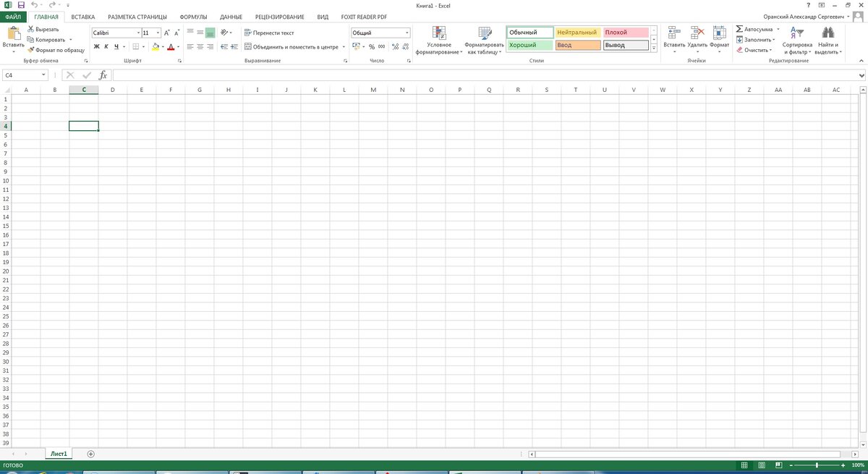Viewport: 868px width, 474px height.
Task: Switch to the ВСТАВКА tab
Action: point(83,16)
